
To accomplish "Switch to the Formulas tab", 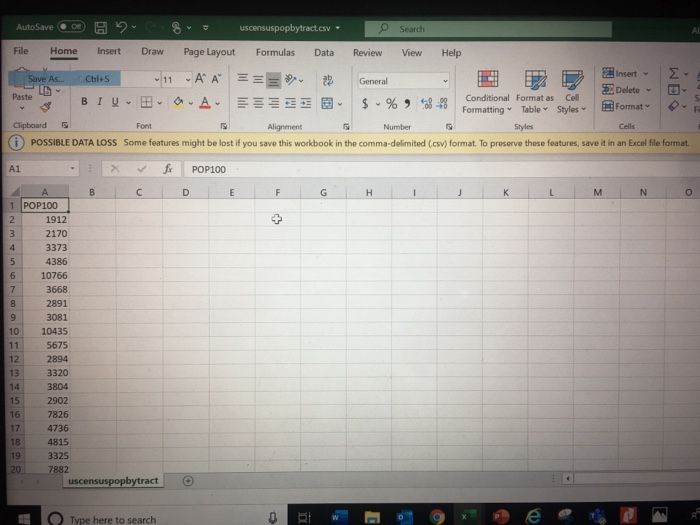I will tap(275, 53).
